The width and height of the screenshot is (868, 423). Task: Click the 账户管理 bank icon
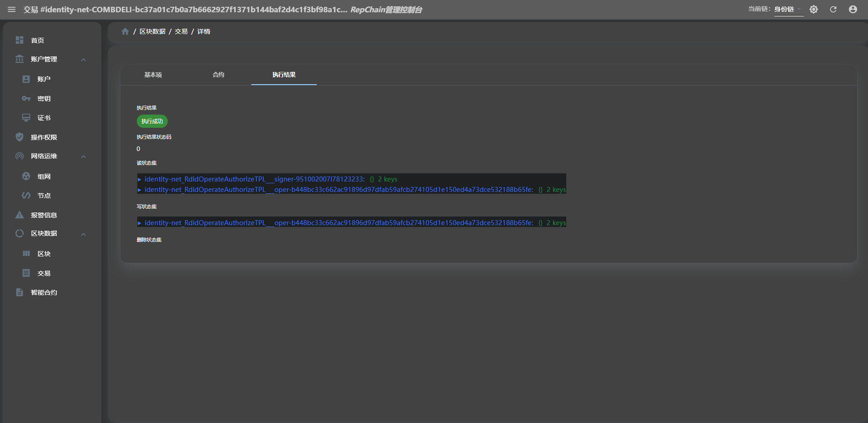(20, 59)
